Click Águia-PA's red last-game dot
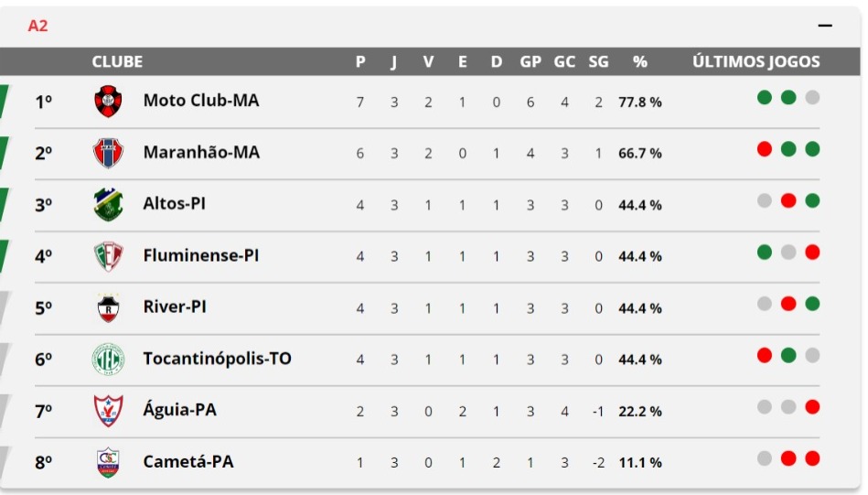The image size is (868, 495). pos(812,407)
